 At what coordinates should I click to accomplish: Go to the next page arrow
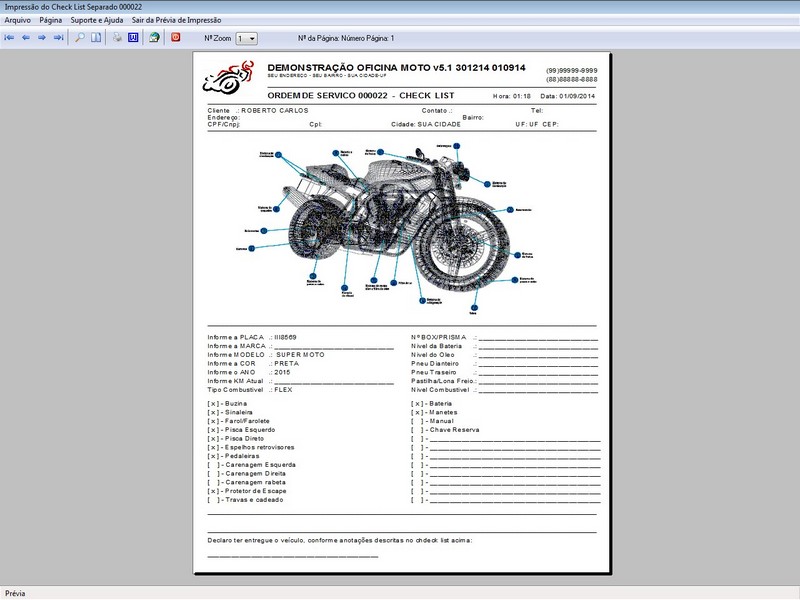pos(42,38)
